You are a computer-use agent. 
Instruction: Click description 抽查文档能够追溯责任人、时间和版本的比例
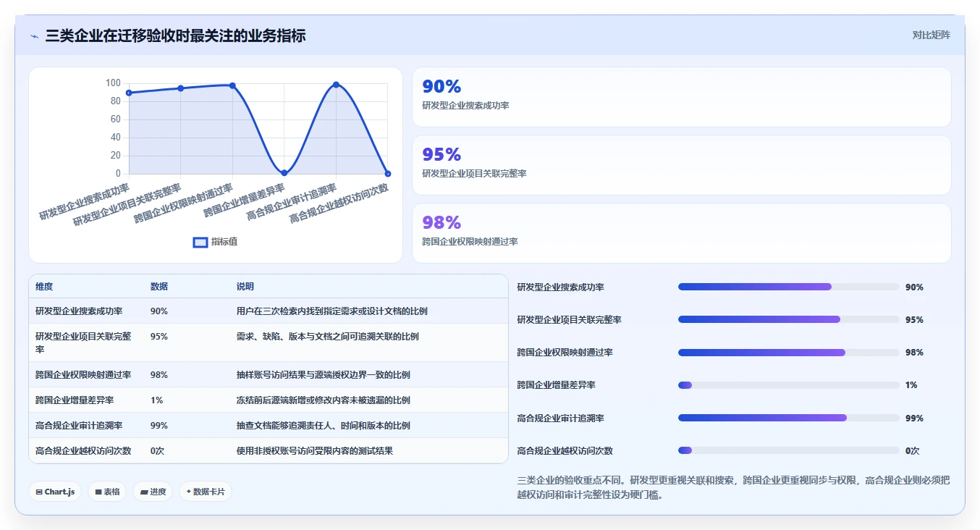click(324, 426)
